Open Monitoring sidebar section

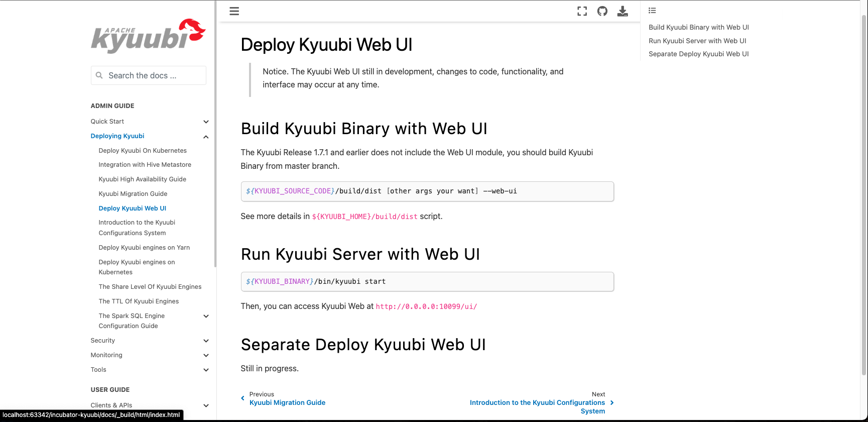tap(106, 355)
